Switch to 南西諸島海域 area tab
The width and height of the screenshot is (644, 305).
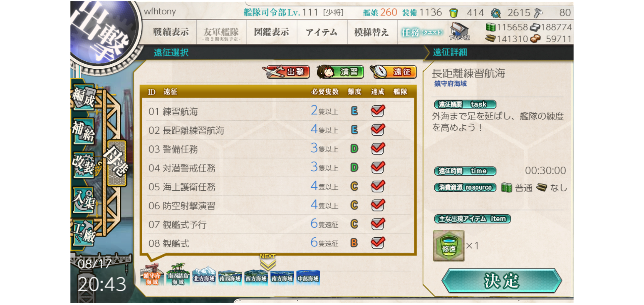(x=178, y=275)
